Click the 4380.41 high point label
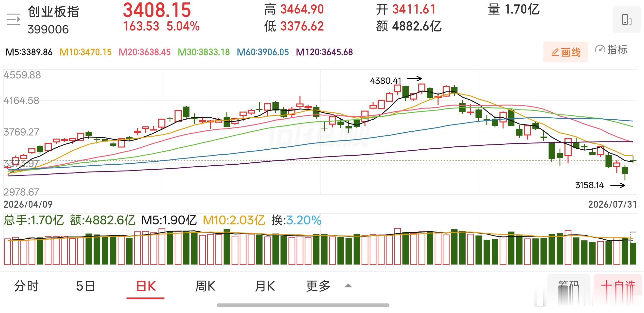This screenshot has width=644, height=313. coord(386,81)
